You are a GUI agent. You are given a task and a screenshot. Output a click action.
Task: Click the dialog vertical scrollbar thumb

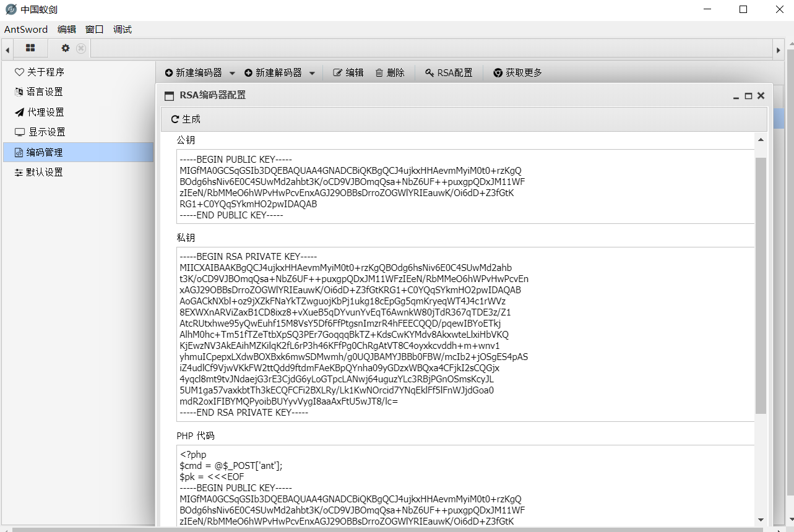[x=761, y=286]
